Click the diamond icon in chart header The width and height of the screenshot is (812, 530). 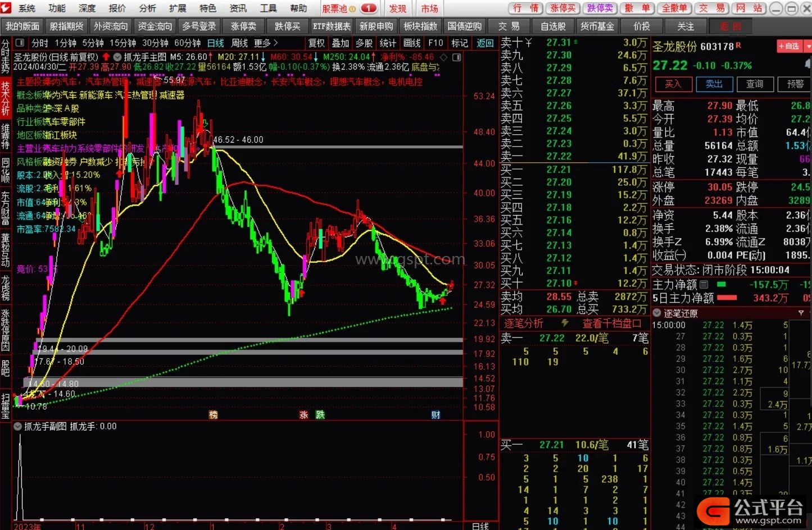coord(444,57)
